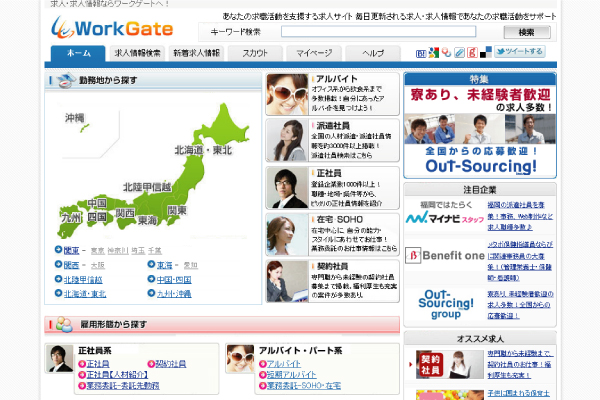Click the Hatena Bookmark share icon

tap(421, 53)
